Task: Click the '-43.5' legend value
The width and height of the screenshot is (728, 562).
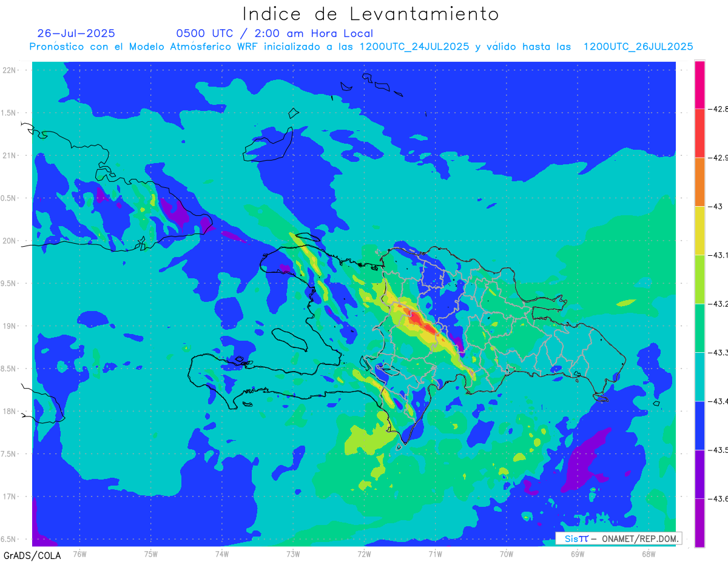Action: 719,450
